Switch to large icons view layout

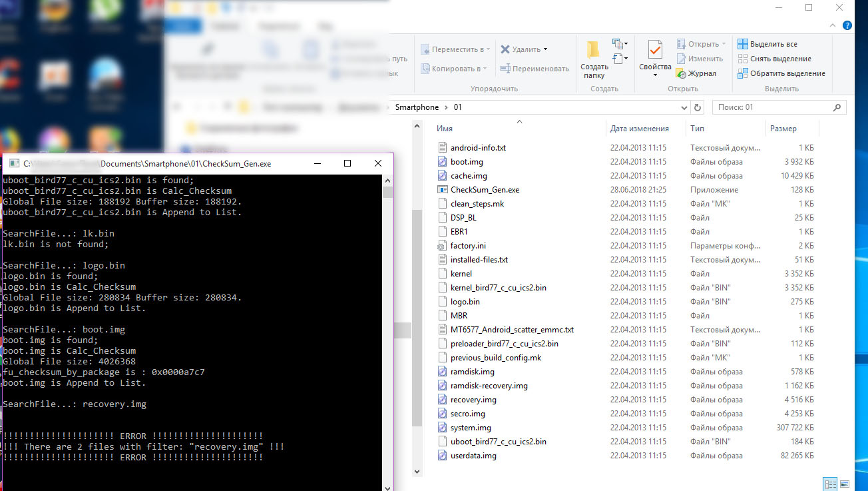coord(845,484)
